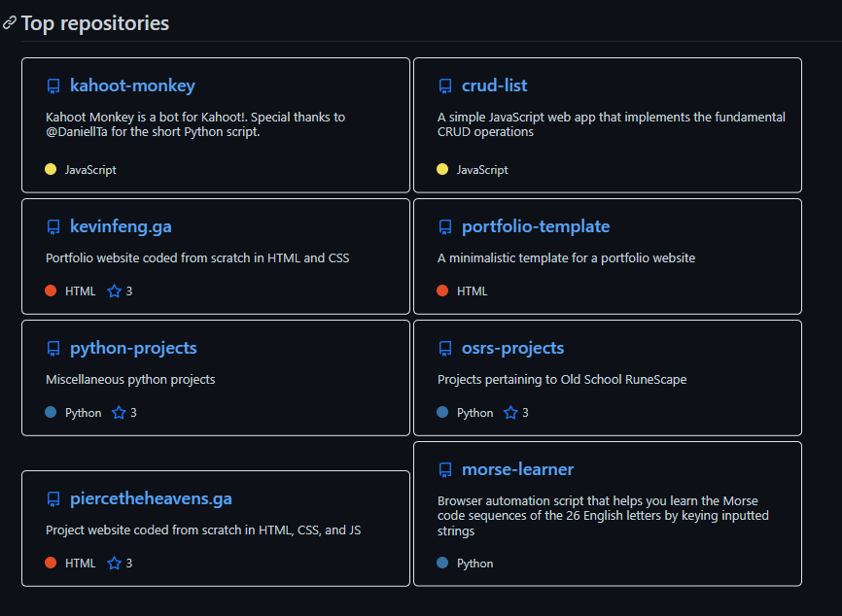Click the repo icon next to portfolio-template
842x616 pixels.
point(445,226)
